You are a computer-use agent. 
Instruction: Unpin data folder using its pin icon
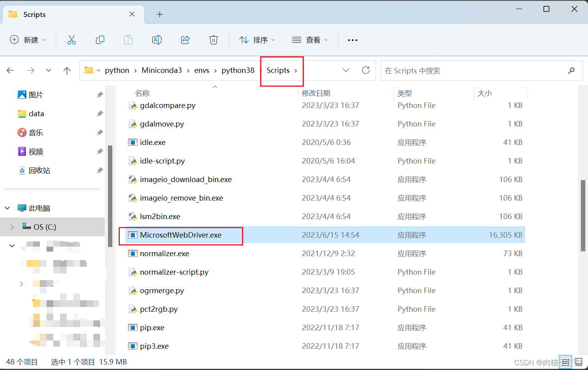pos(100,113)
